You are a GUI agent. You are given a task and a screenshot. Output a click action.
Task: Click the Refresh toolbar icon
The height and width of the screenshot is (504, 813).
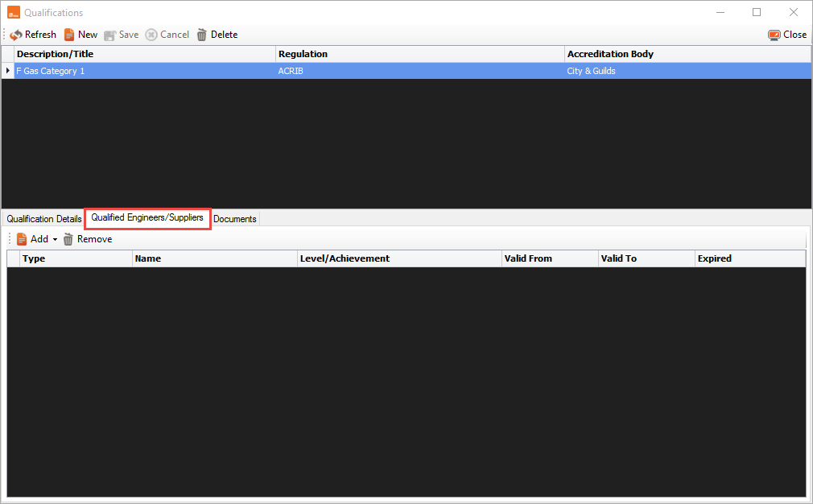click(x=16, y=35)
